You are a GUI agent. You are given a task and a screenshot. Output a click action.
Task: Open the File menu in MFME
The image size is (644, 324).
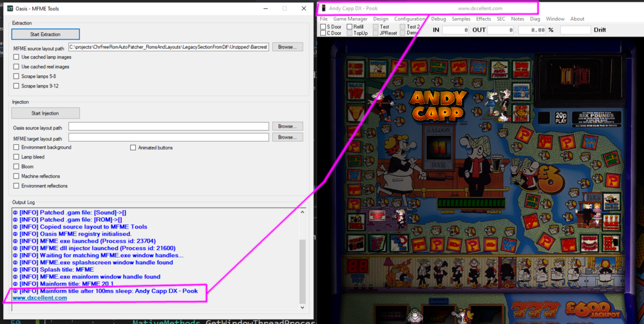pos(324,19)
